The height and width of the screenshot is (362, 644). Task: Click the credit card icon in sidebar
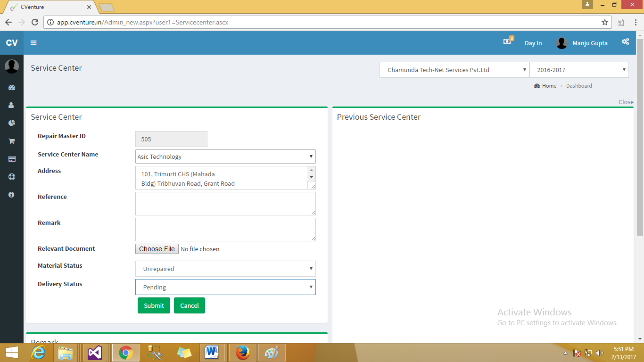tap(12, 159)
